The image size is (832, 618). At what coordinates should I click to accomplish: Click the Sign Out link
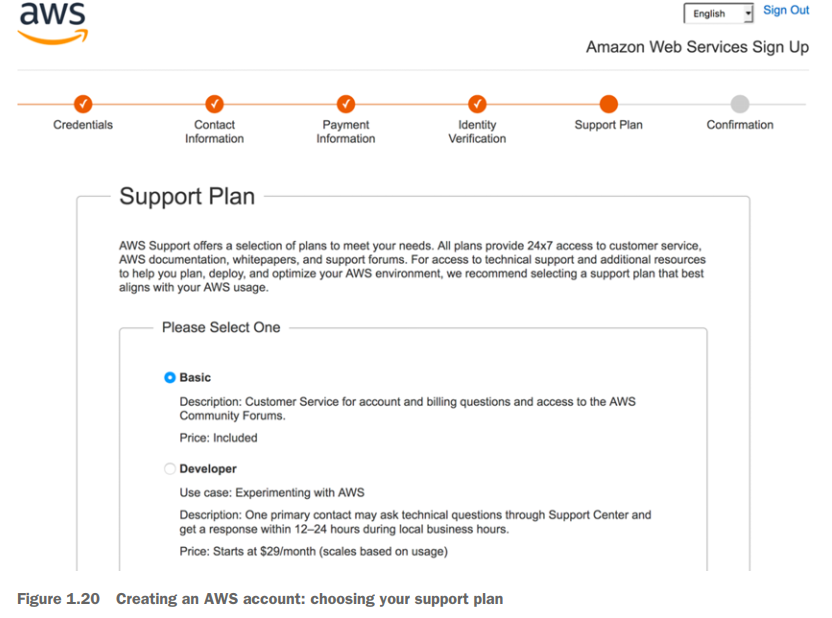(x=786, y=10)
